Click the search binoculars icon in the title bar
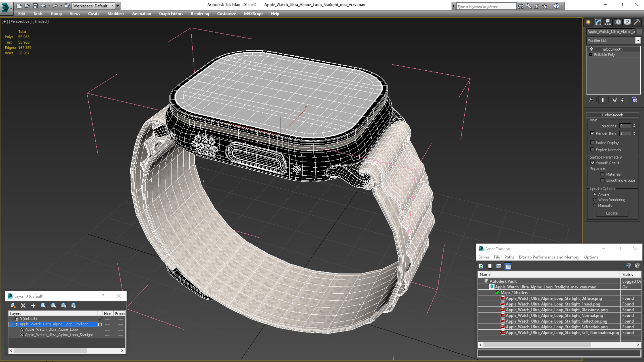Image resolution: width=644 pixels, height=362 pixels. point(521,6)
